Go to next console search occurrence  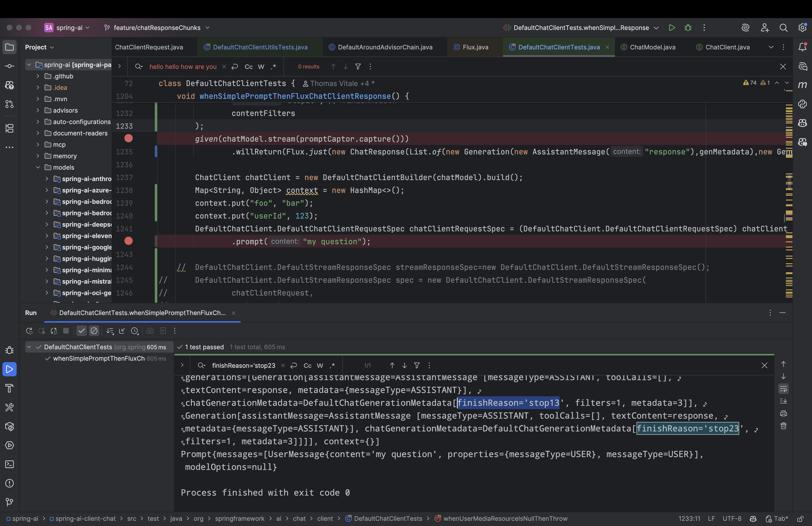click(x=404, y=366)
